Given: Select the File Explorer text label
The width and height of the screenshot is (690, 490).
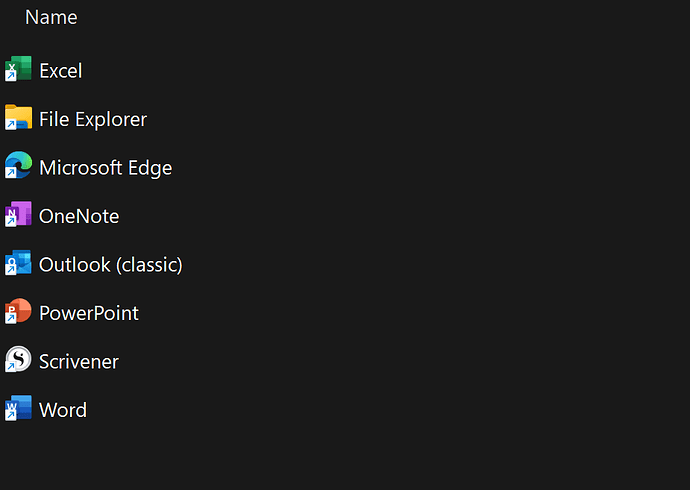Looking at the screenshot, I should coord(93,119).
